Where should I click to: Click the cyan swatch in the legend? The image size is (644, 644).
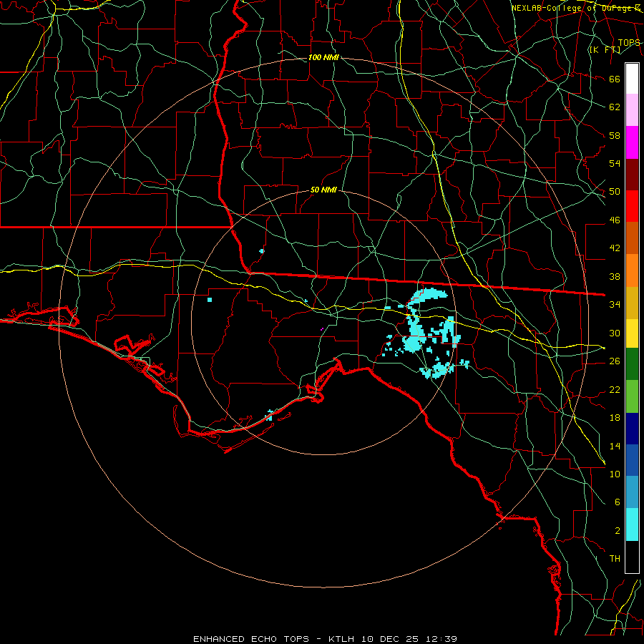(632, 525)
